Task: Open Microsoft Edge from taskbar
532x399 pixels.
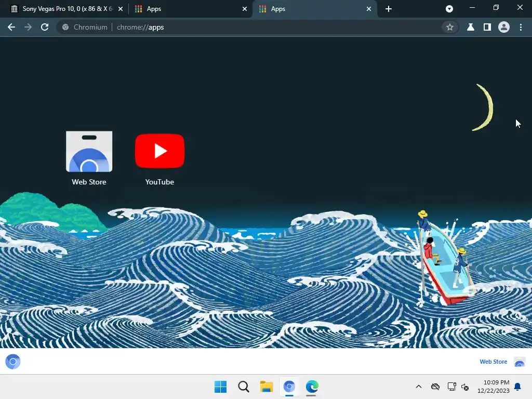Action: pyautogui.click(x=312, y=387)
